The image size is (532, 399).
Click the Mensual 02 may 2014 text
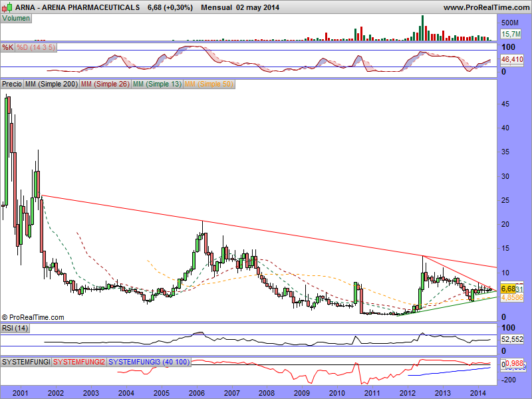click(240, 7)
